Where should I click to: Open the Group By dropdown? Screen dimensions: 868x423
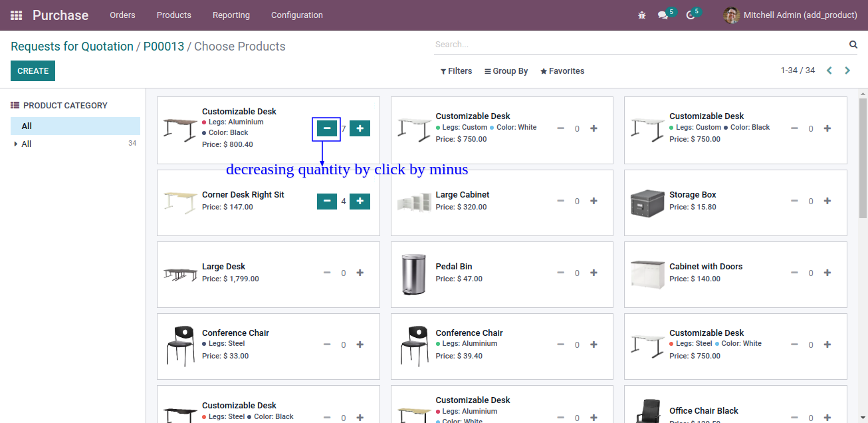pyautogui.click(x=506, y=71)
